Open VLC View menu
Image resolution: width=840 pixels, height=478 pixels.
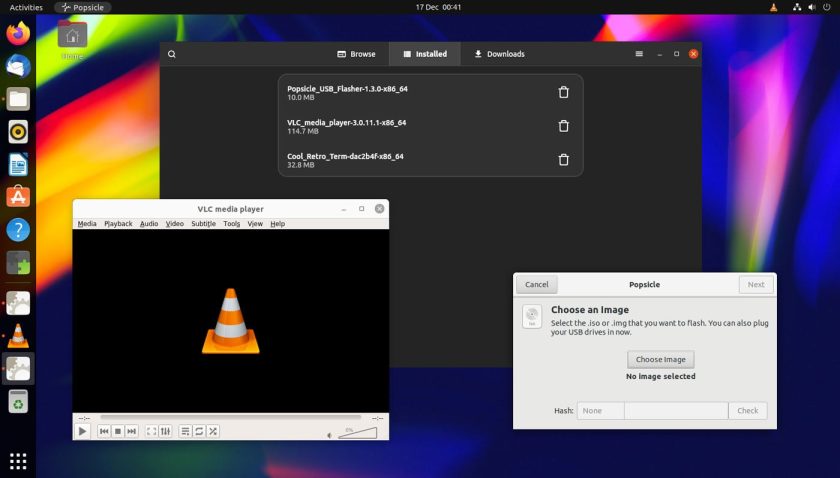[255, 223]
